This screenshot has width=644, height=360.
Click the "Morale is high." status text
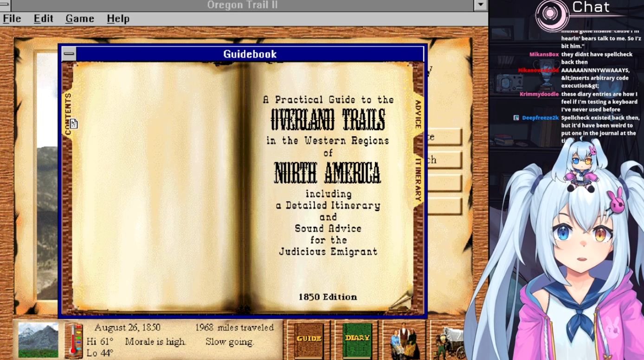(155, 342)
